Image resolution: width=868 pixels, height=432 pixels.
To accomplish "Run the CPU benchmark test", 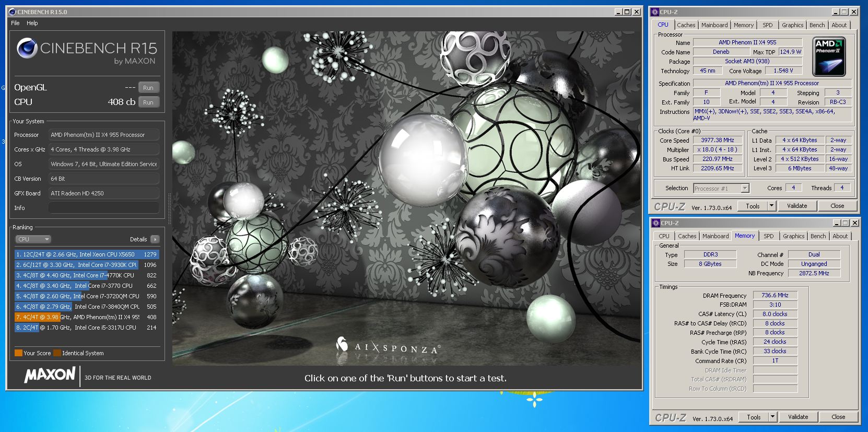I will tap(148, 102).
